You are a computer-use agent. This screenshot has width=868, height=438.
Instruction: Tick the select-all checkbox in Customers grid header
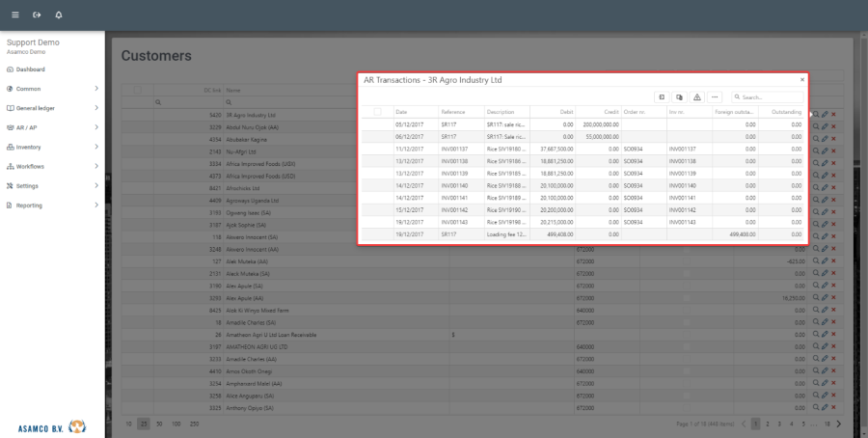138,91
